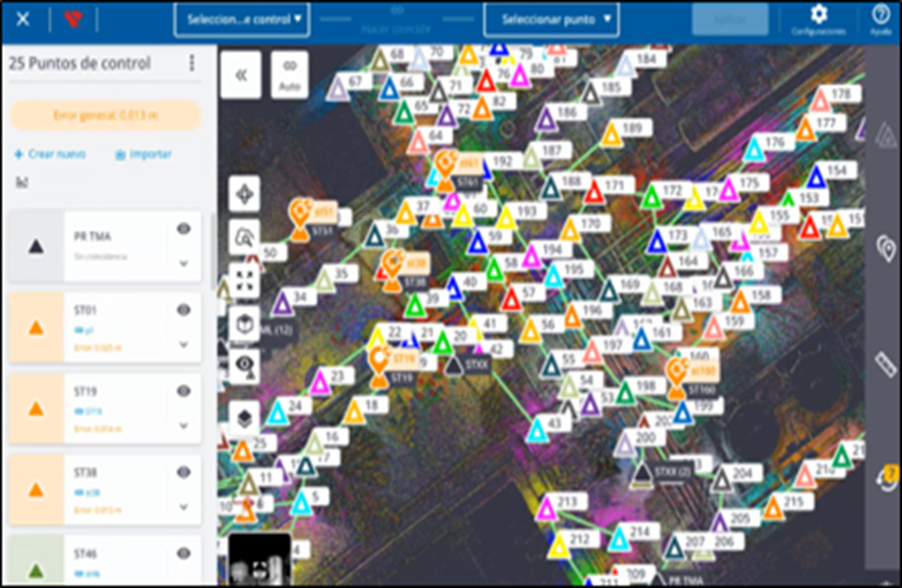Select the ruler measurement tool
Image resolution: width=902 pixels, height=588 pixels.
click(883, 365)
